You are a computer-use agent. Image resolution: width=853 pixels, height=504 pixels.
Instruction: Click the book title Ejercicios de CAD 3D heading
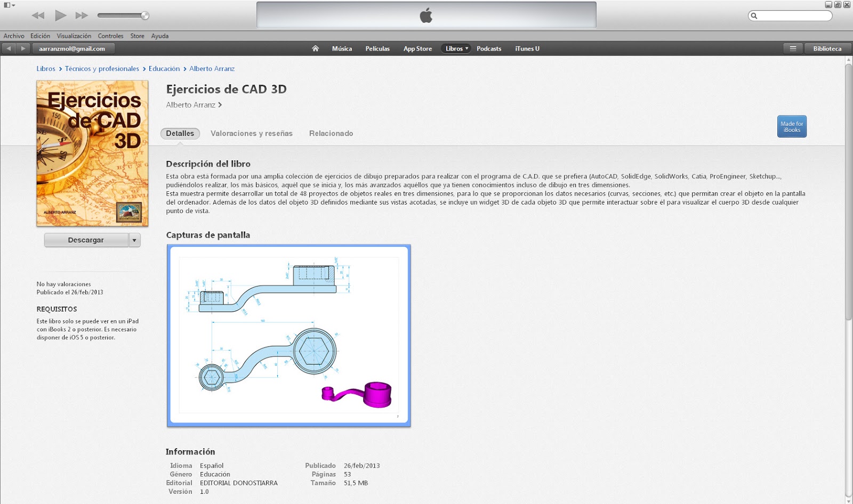click(226, 90)
